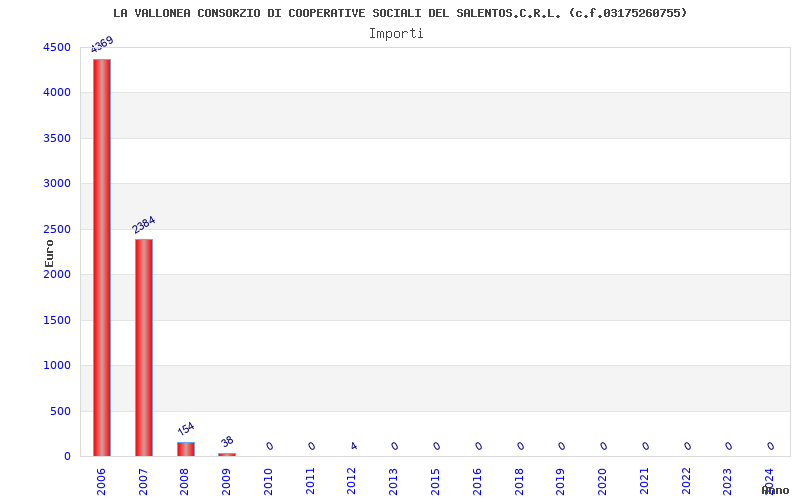Click y-axis tick label 500
The image size is (800, 500).
(60, 411)
